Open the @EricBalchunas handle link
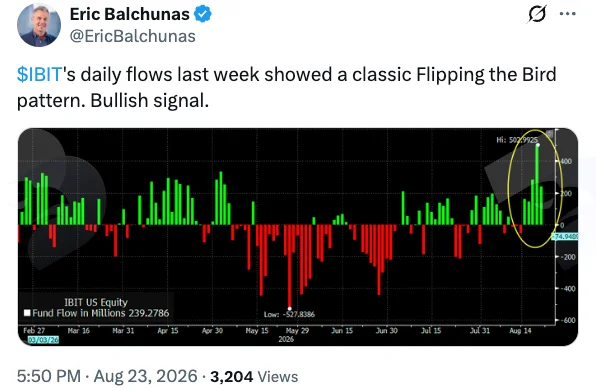The image size is (596, 391). (133, 36)
